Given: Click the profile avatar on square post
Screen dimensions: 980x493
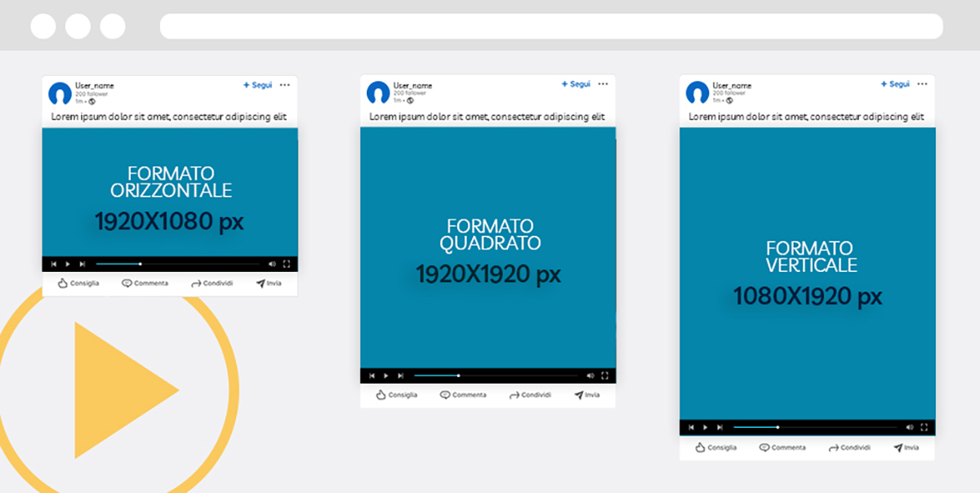Looking at the screenshot, I should click(x=378, y=93).
